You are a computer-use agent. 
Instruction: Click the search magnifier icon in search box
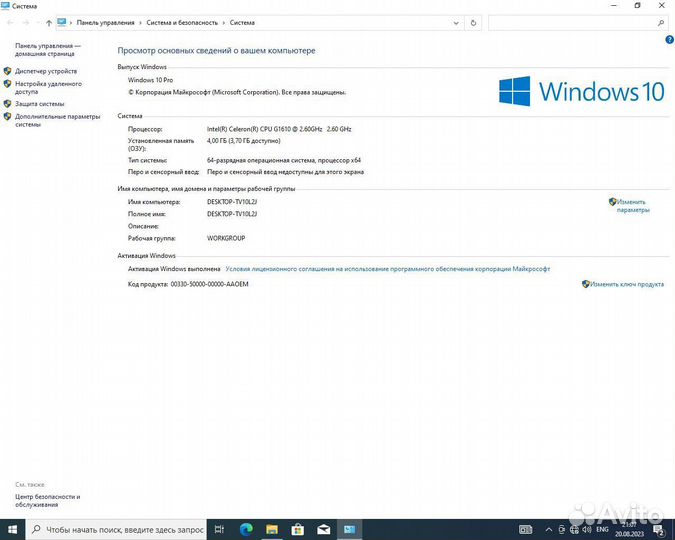(x=661, y=23)
